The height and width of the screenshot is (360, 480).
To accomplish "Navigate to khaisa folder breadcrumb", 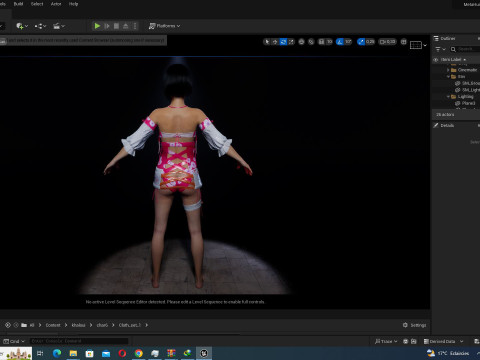I will (78, 325).
